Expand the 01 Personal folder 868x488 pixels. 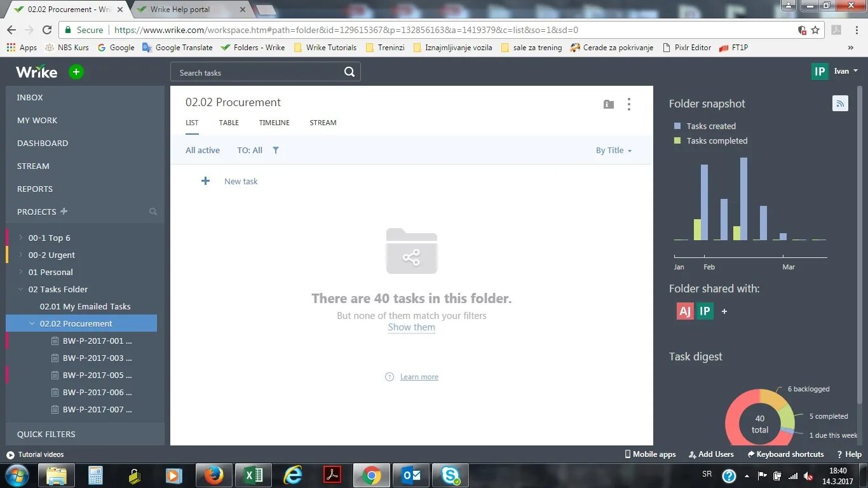pyautogui.click(x=21, y=272)
